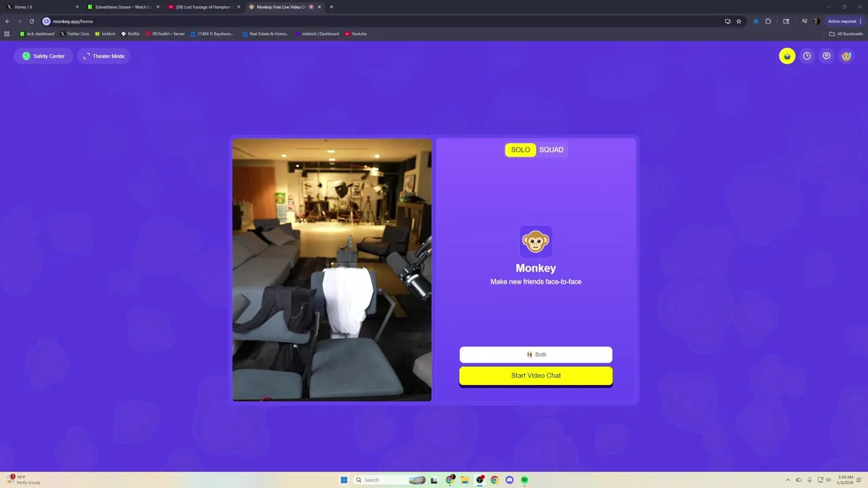Screen dimensions: 868x488
Task: Reload the current page
Action: [x=32, y=21]
